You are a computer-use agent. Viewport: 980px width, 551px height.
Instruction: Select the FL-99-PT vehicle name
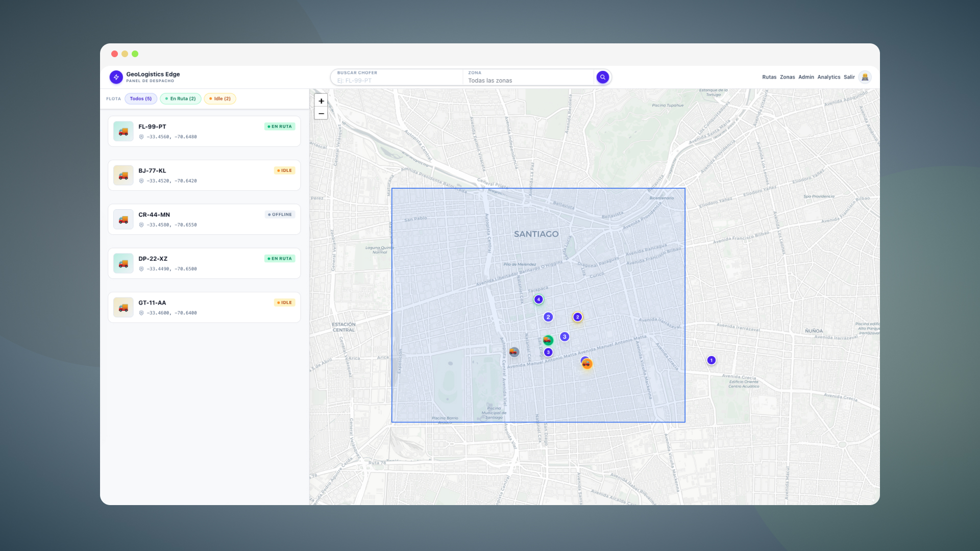click(152, 127)
